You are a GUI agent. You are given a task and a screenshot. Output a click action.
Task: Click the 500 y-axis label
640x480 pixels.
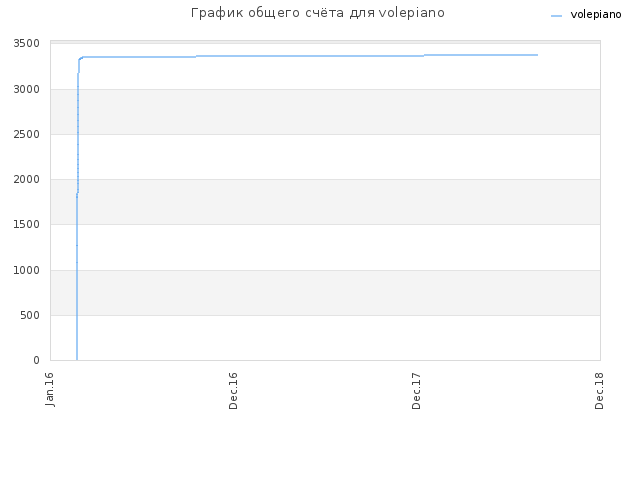[x=30, y=315]
